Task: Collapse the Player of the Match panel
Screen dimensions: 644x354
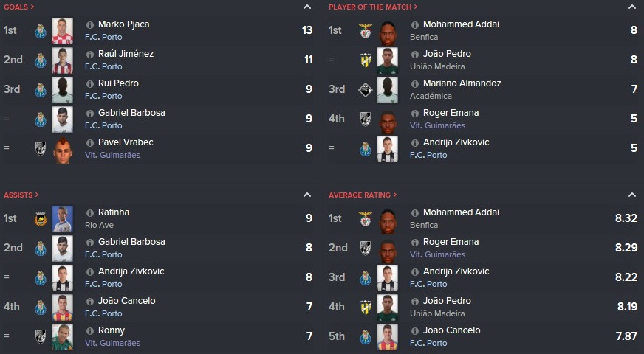Action: pyautogui.click(x=631, y=7)
